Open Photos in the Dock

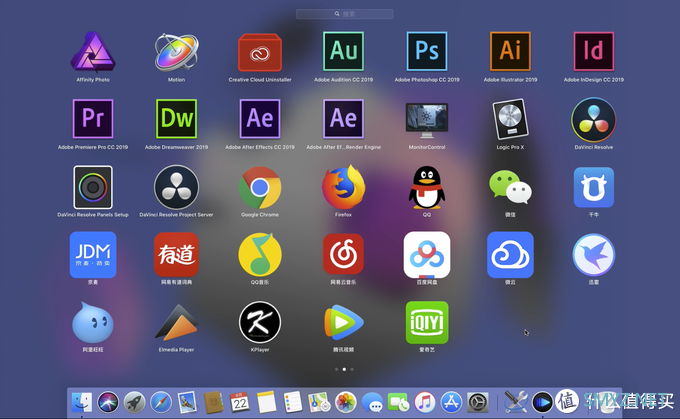pyautogui.click(x=346, y=402)
